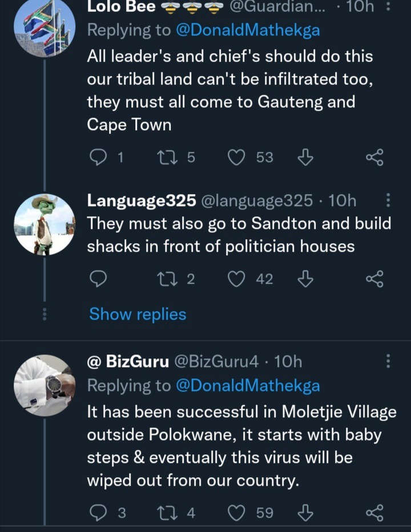Like Language325's tweet with 42 likes

click(236, 279)
